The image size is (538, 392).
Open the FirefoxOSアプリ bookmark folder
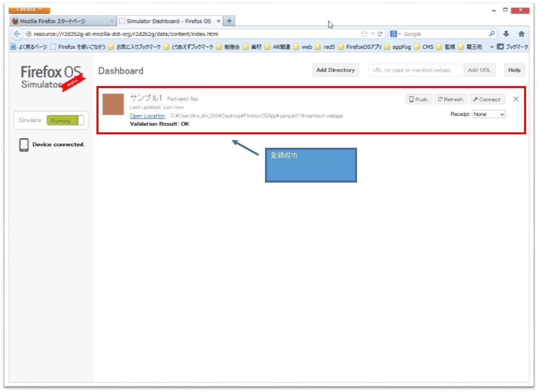[x=359, y=47]
